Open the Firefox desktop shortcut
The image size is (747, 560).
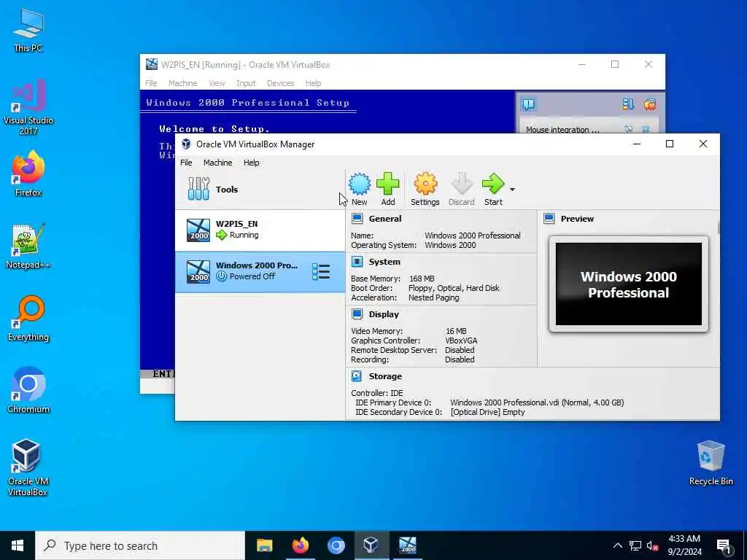pyautogui.click(x=28, y=174)
